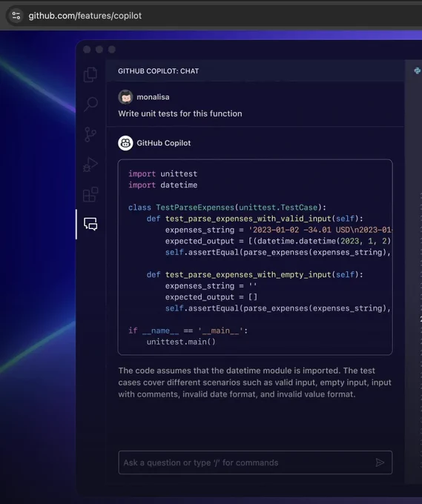Click monalisa's avatar picture
The image size is (422, 504).
(125, 97)
